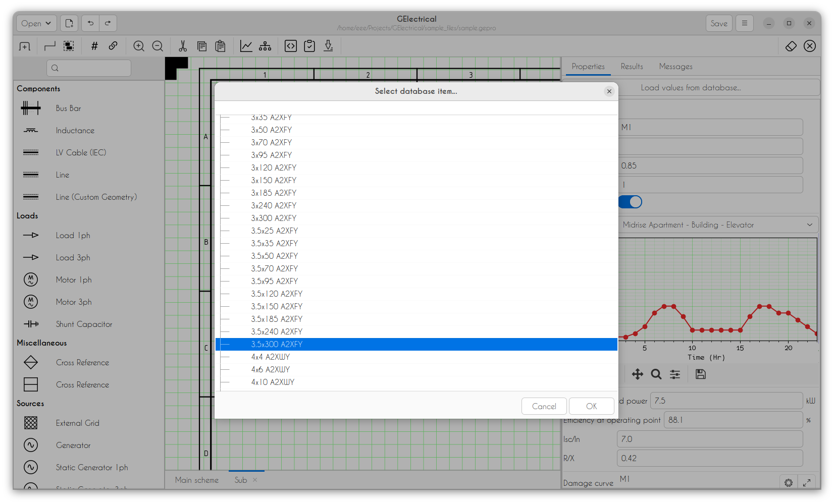Screen dimensions: 834x504
Task: Click the network hierarchy diagram icon
Action: (265, 46)
